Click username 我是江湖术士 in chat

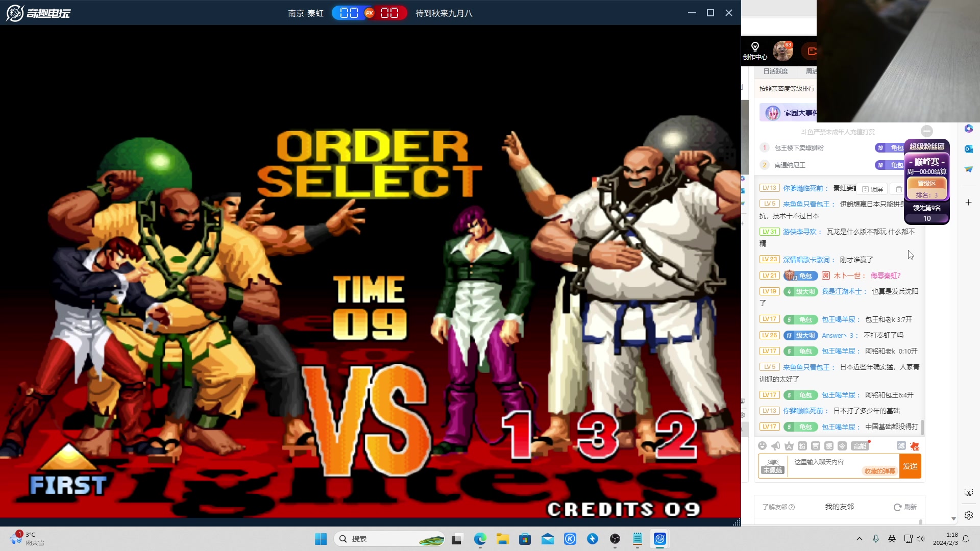(x=842, y=291)
